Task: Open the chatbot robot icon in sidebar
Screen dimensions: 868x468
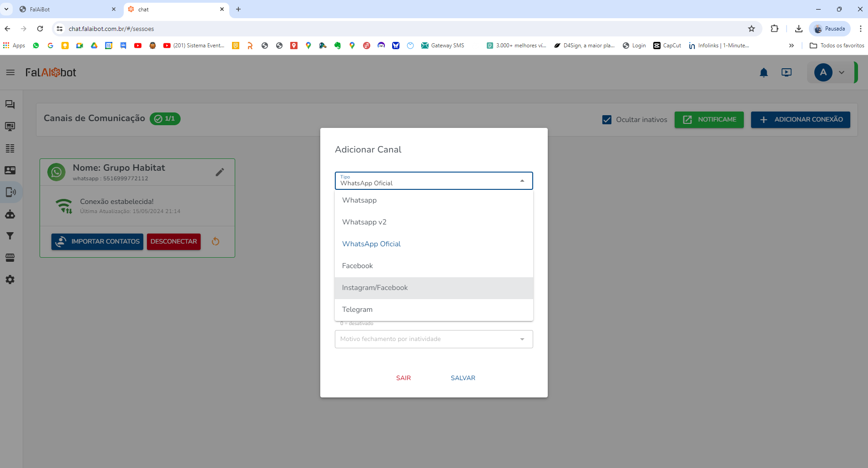Action: click(10, 214)
